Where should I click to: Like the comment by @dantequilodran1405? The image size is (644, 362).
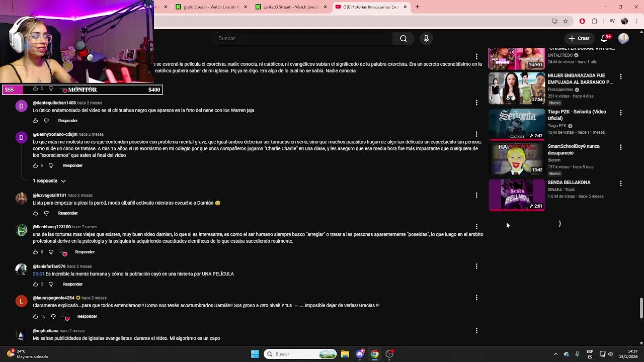point(35,121)
